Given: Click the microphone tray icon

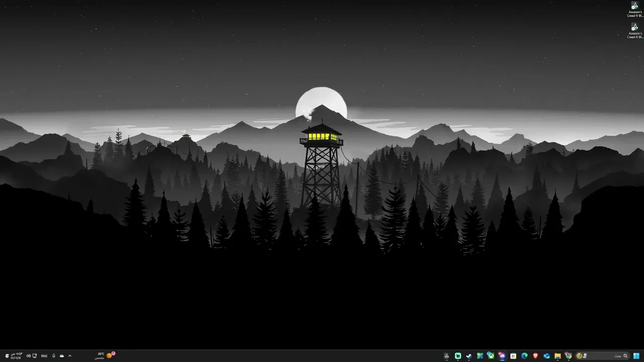Looking at the screenshot, I should [54, 356].
